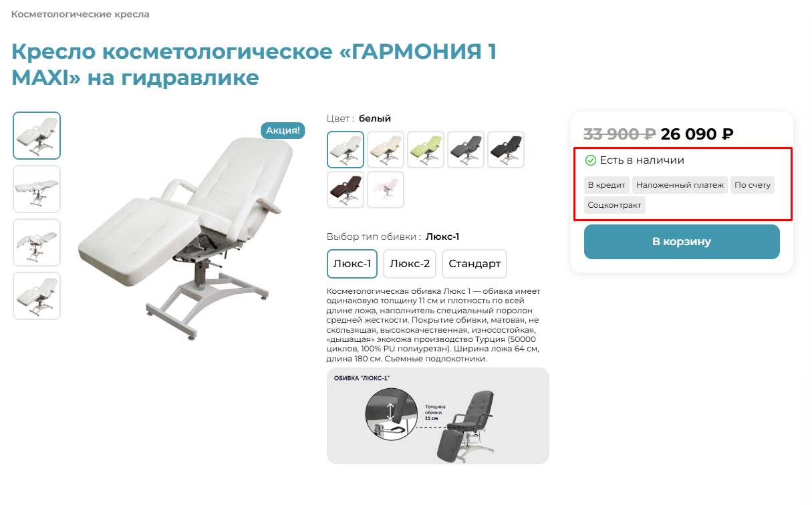Viewport: 812px width, 505px height.
Task: View the second thumbnail of flat chair
Action: coord(37,189)
